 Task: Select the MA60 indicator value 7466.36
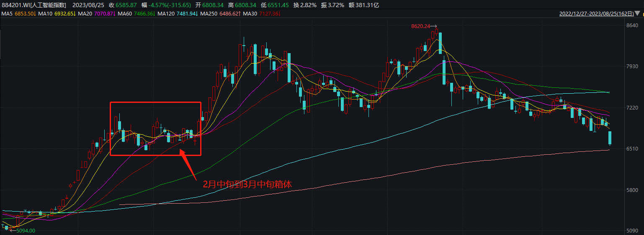click(x=145, y=14)
